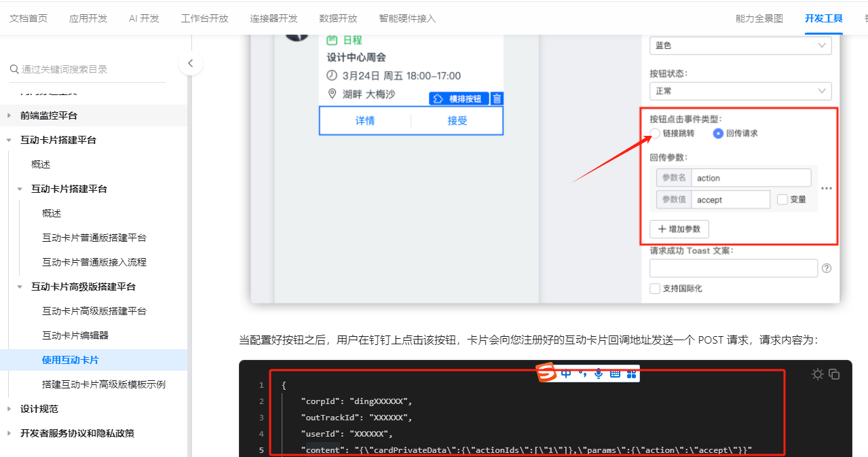The width and height of the screenshot is (868, 457).
Task: Click the 接受 card button
Action: pyautogui.click(x=457, y=121)
